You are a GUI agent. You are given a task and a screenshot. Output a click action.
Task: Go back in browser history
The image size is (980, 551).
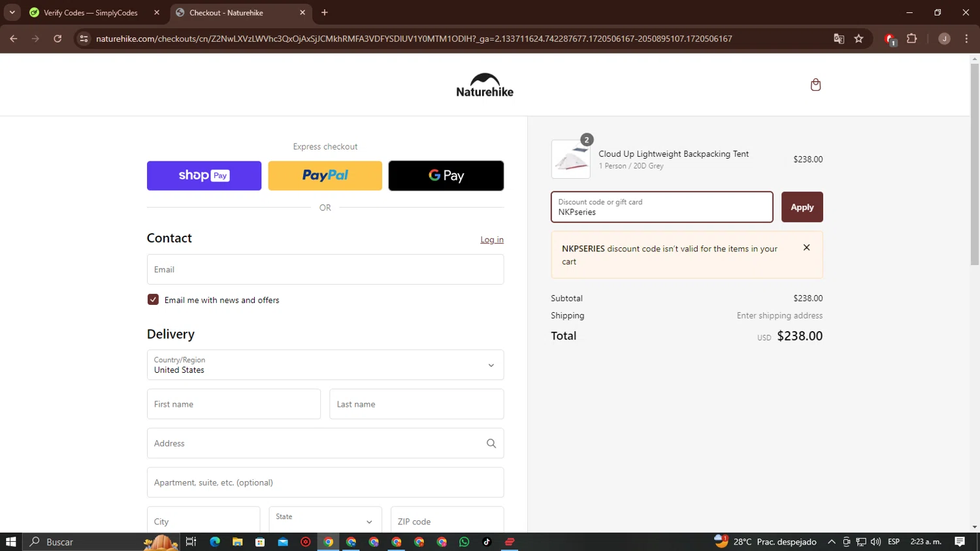tap(13, 39)
